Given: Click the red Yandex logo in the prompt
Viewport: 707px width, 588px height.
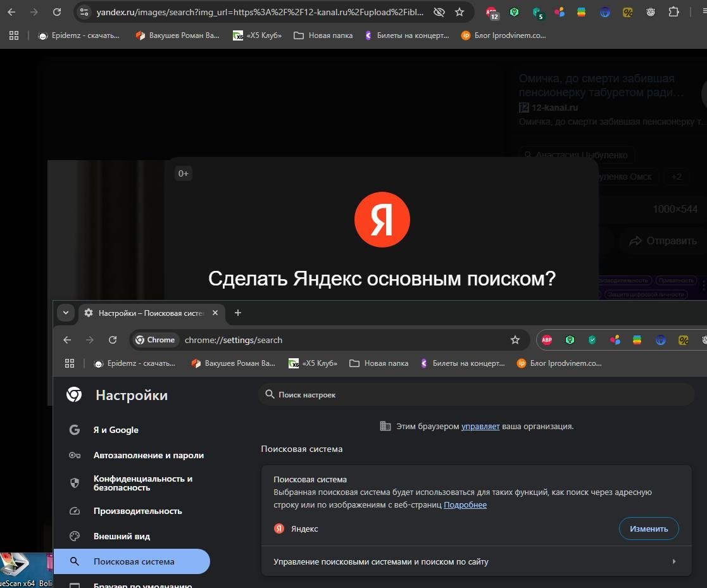Looking at the screenshot, I should [382, 220].
